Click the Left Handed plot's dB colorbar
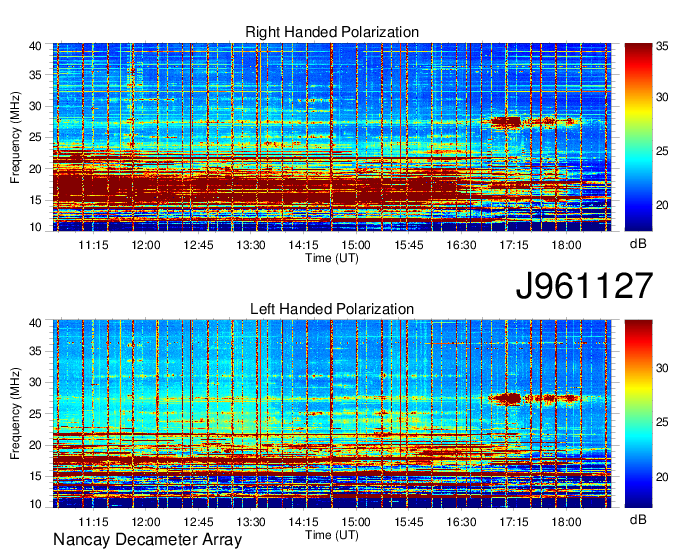680x552 pixels. (x=638, y=414)
